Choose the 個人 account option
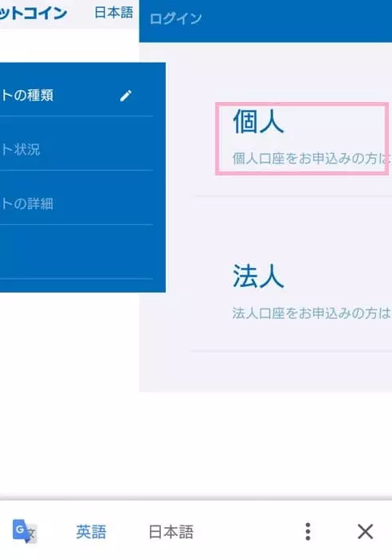The width and height of the screenshot is (392, 559). point(301,139)
